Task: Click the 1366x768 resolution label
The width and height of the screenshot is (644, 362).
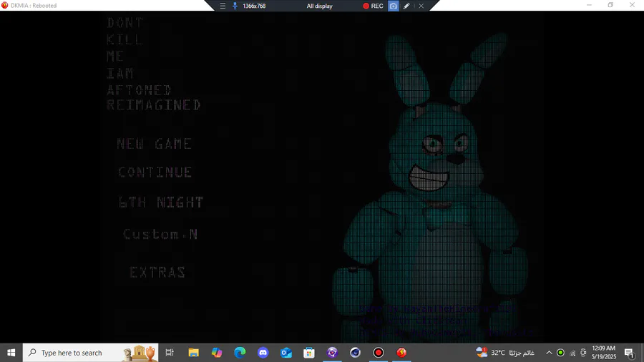Action: [x=254, y=6]
